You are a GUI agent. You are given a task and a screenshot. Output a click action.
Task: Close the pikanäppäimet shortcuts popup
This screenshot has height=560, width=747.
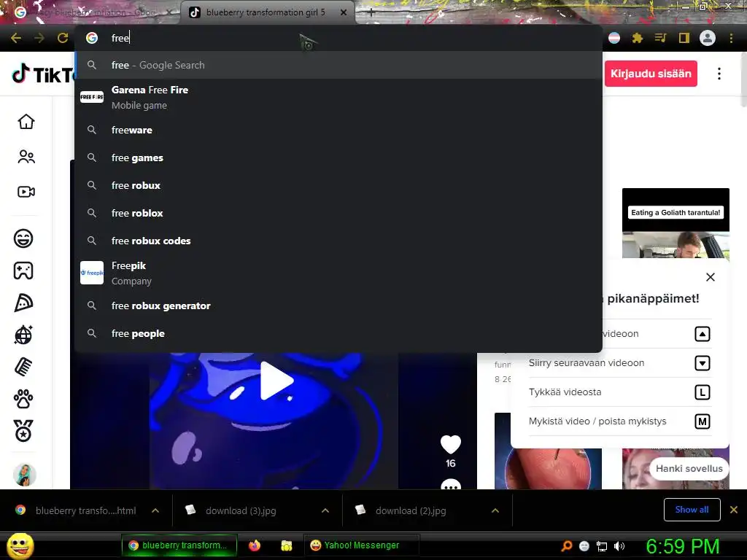coord(711,277)
